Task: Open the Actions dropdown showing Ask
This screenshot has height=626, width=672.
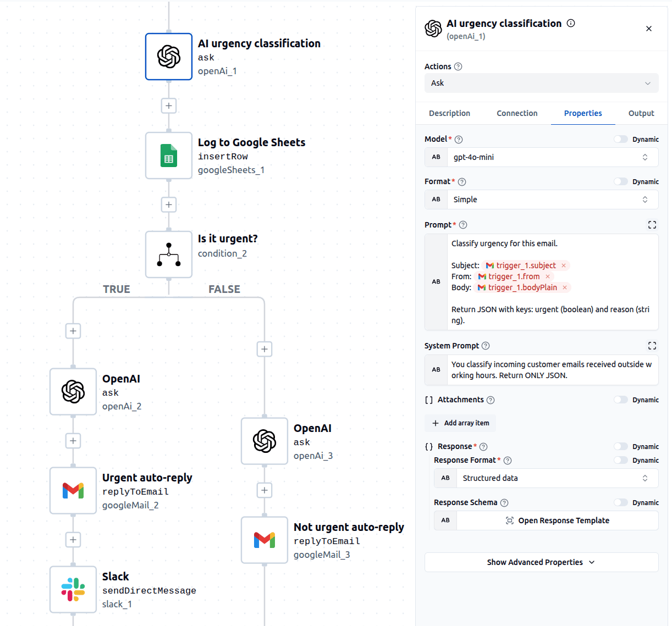Action: [x=541, y=83]
